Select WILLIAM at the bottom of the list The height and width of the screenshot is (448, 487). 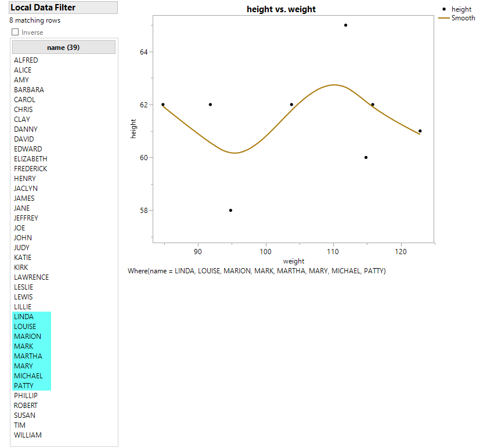(x=28, y=435)
